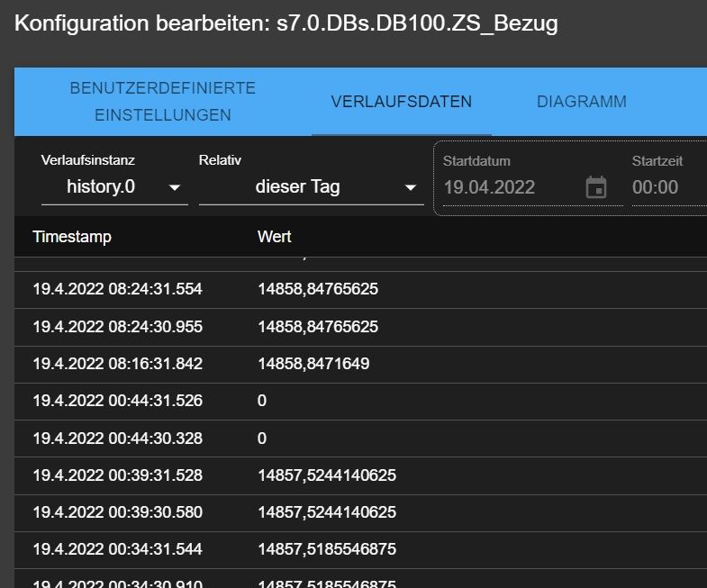The image size is (707, 588).
Task: Select the Verlaufsdaten tab
Action: [402, 102]
